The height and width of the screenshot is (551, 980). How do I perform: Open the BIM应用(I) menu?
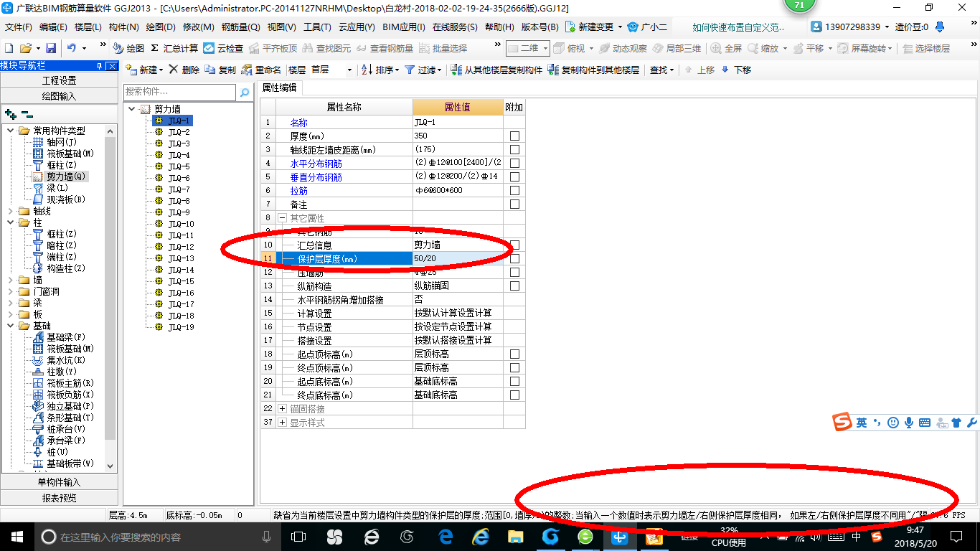(x=404, y=27)
